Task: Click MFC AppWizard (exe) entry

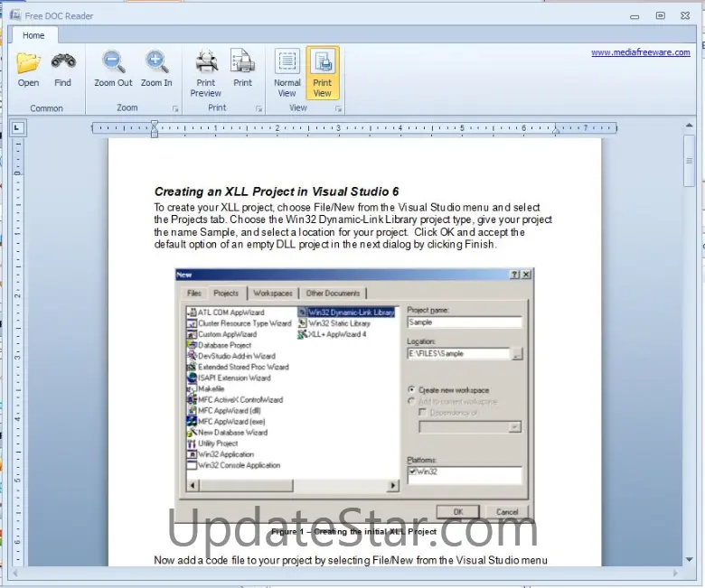Action: tap(226, 421)
